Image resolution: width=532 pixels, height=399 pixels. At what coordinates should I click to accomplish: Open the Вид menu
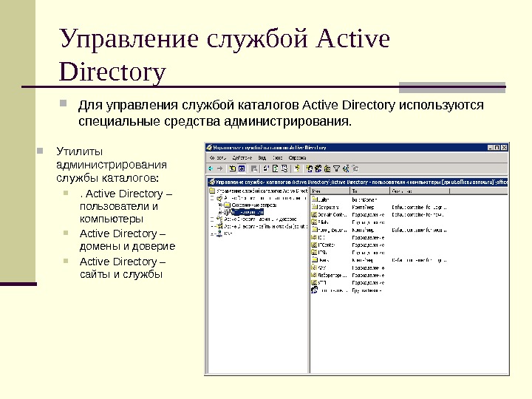pyautogui.click(x=262, y=158)
